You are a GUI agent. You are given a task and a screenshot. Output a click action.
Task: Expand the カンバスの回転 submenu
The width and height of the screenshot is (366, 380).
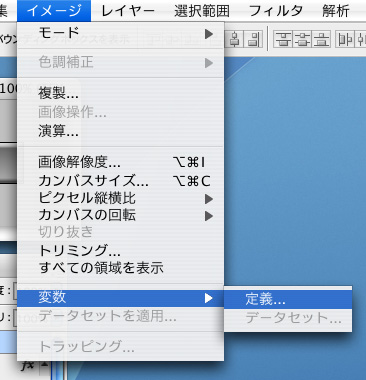tap(121, 215)
